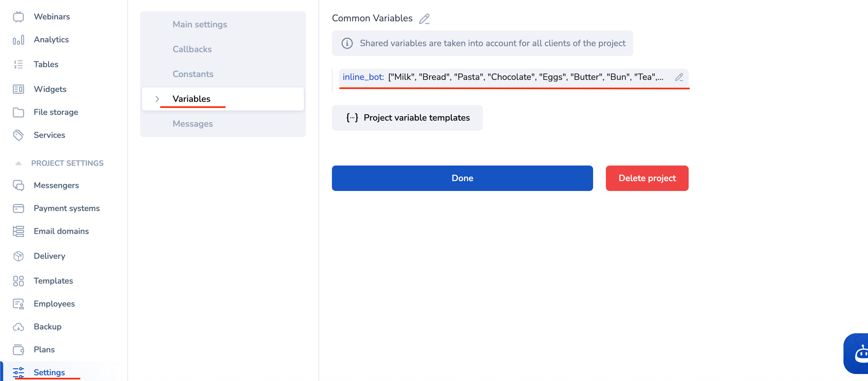Click the Analytics bar chart icon
Viewport: 868px width, 381px height.
(18, 40)
